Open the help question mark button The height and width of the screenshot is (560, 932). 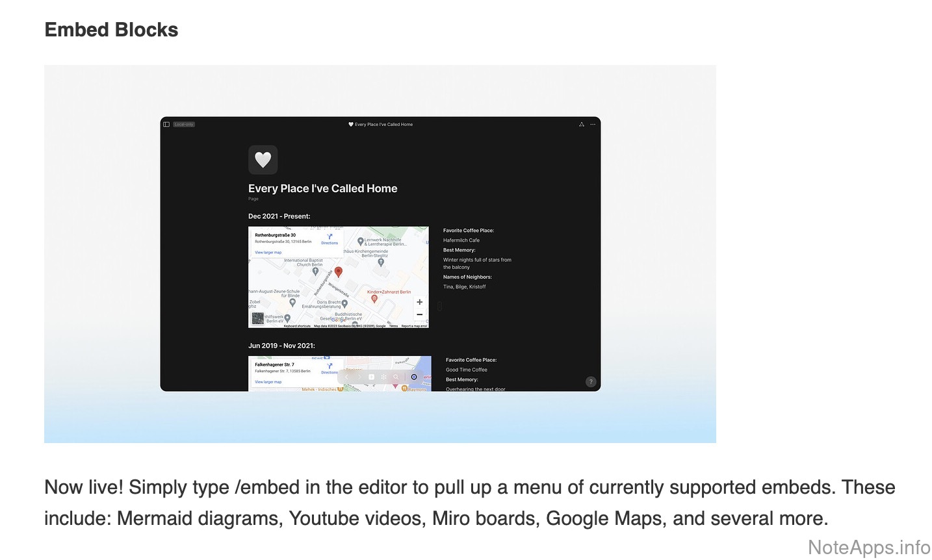[590, 382]
